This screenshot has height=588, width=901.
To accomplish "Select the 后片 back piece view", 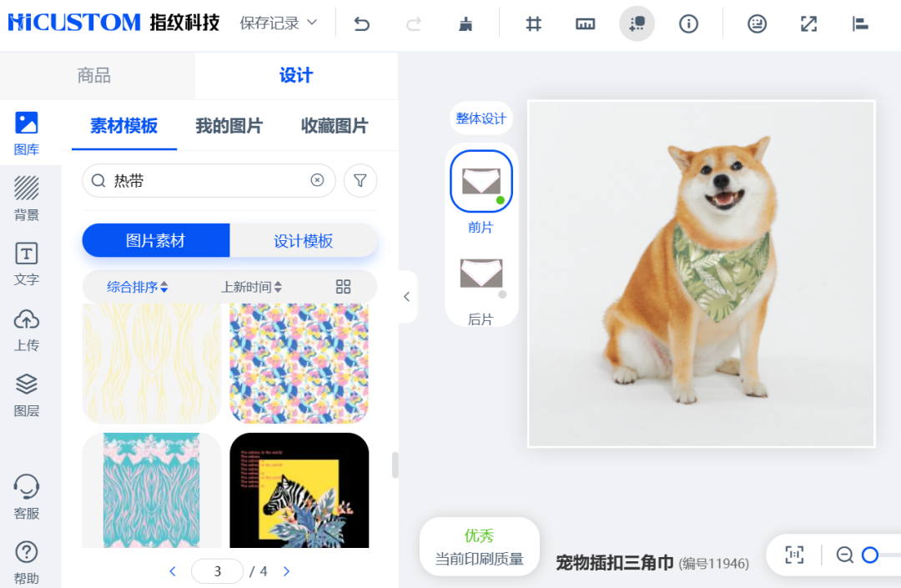I will 481,273.
